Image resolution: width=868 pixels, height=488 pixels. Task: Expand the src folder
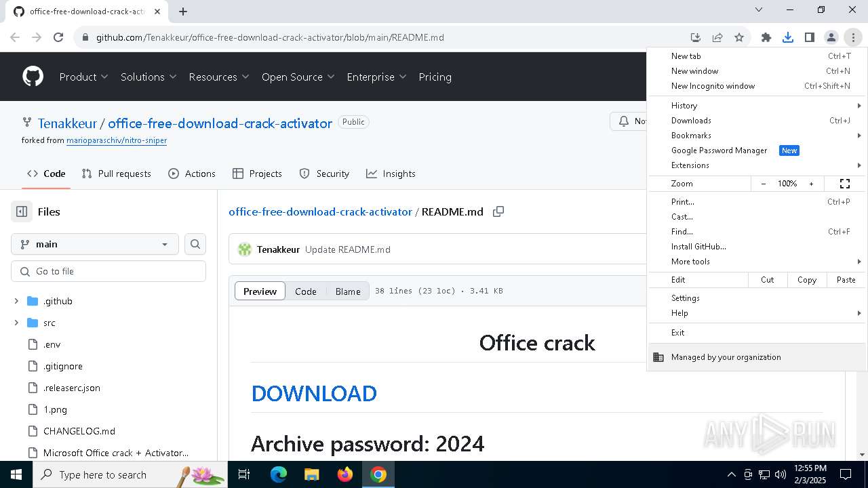click(x=16, y=323)
